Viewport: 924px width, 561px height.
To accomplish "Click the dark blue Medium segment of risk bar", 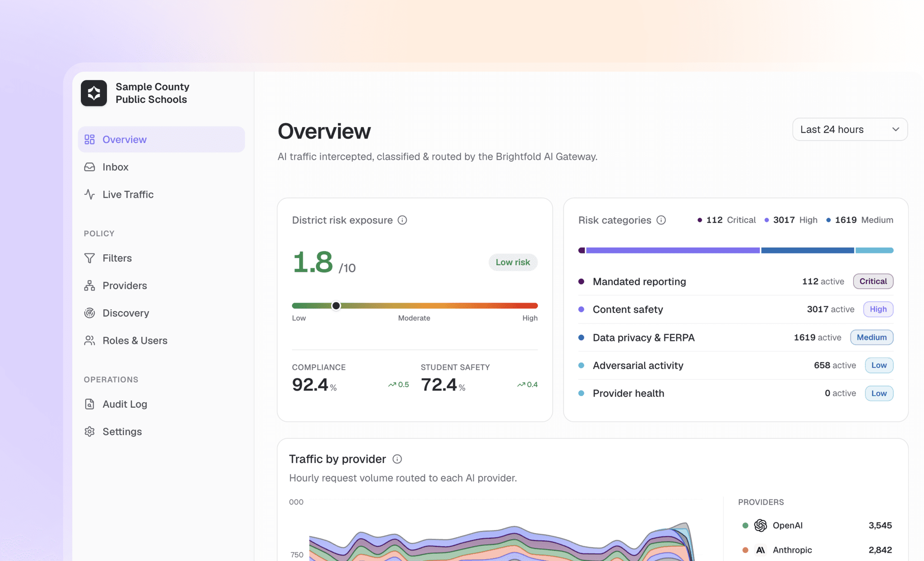I will (x=808, y=250).
